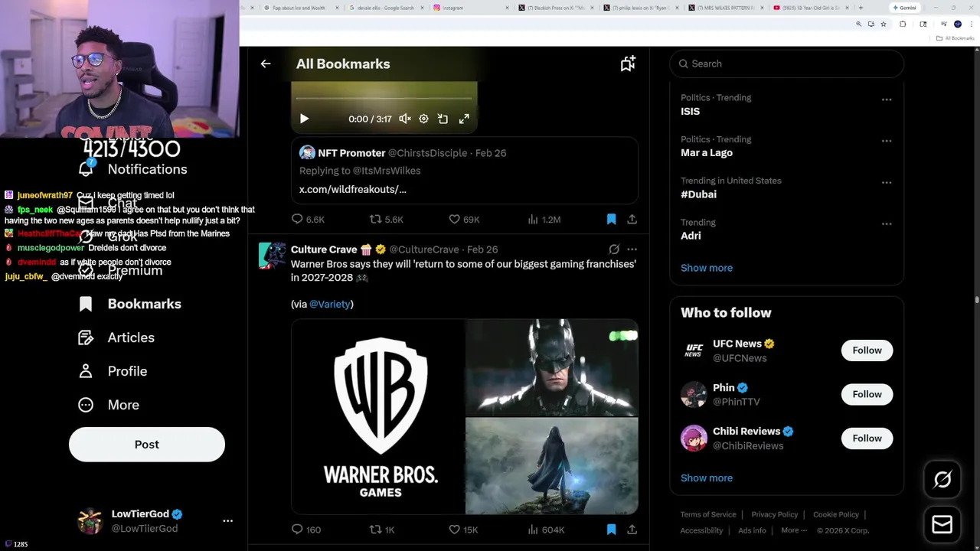Open more options for #Dubai trend
The image size is (980, 551).
[887, 182]
